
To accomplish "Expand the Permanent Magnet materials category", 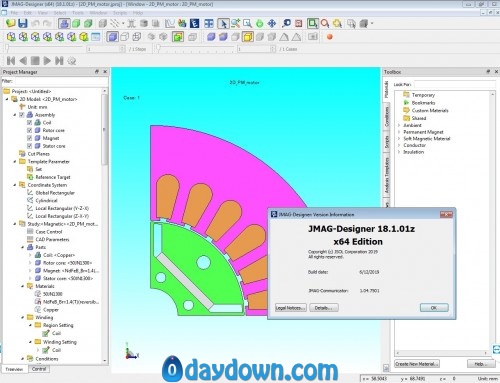I will (x=399, y=132).
